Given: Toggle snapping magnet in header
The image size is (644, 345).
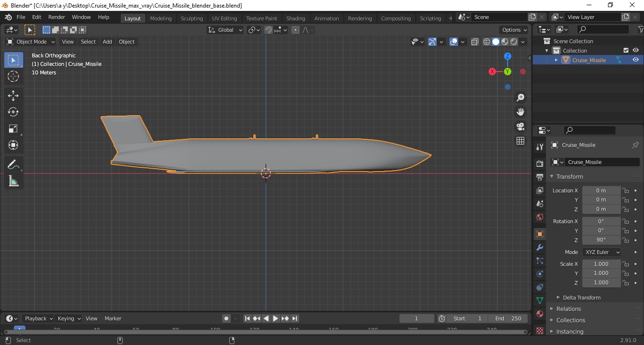Looking at the screenshot, I should [268, 30].
